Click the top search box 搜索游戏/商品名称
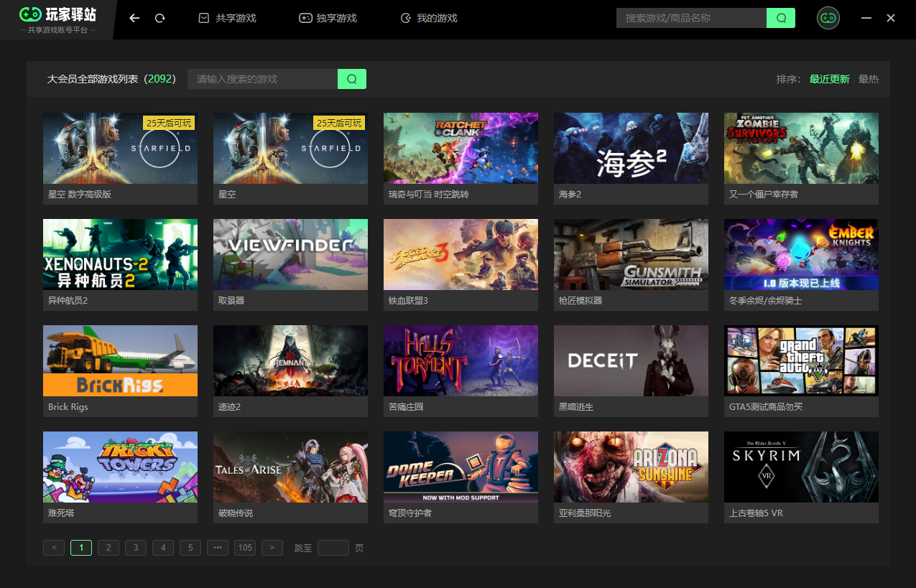This screenshot has height=588, width=916. pos(691,18)
